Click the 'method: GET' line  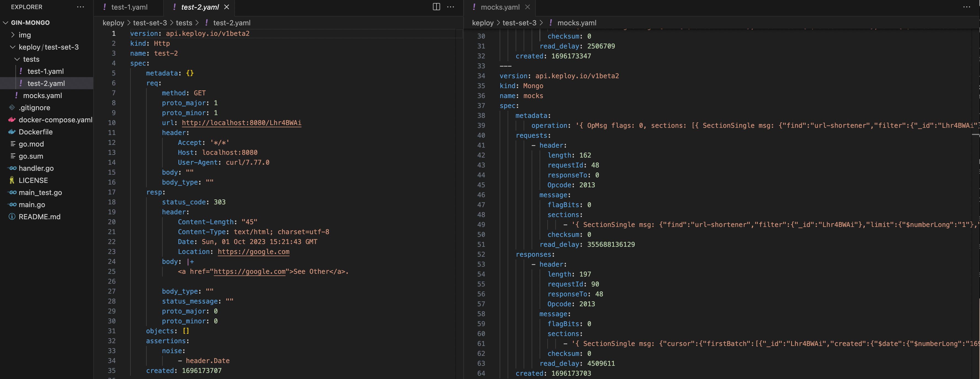pos(184,93)
